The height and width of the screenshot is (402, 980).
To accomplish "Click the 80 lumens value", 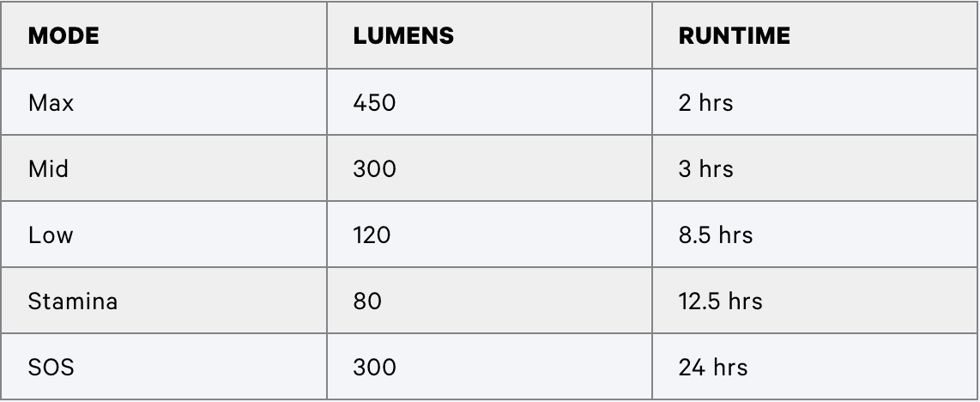I will click(x=367, y=301).
